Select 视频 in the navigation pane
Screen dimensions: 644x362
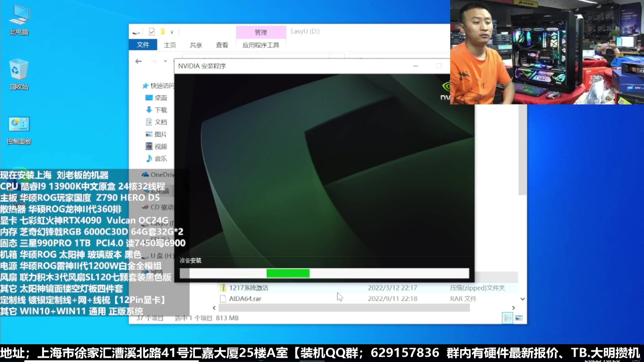coord(156,146)
